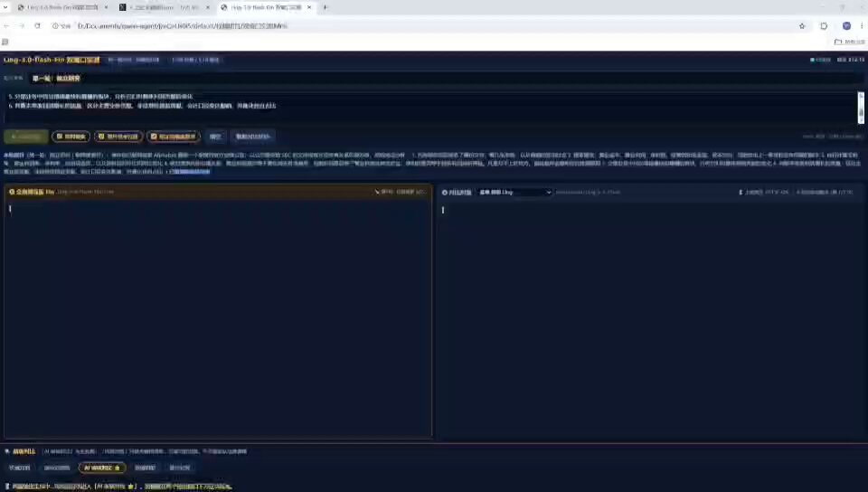This screenshot has width=868, height=492.
Task: Switch to the second browser tab
Action: (x=164, y=7)
